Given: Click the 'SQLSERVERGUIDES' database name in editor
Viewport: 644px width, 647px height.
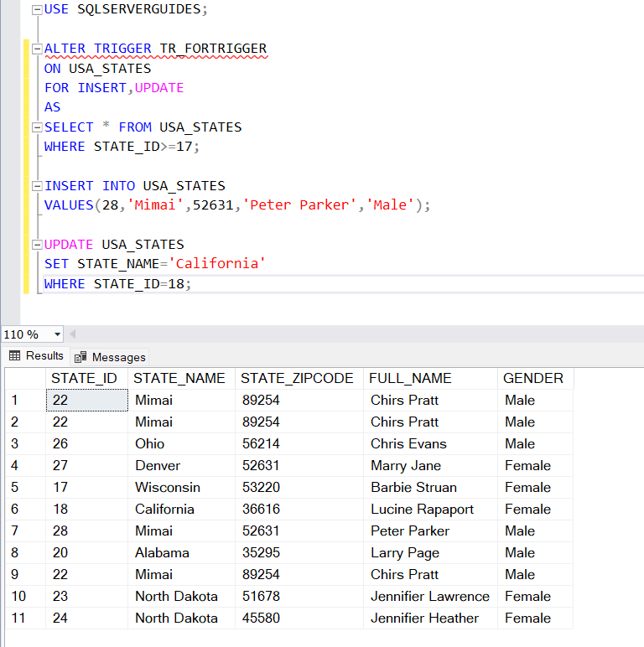Looking at the screenshot, I should 139,9.
